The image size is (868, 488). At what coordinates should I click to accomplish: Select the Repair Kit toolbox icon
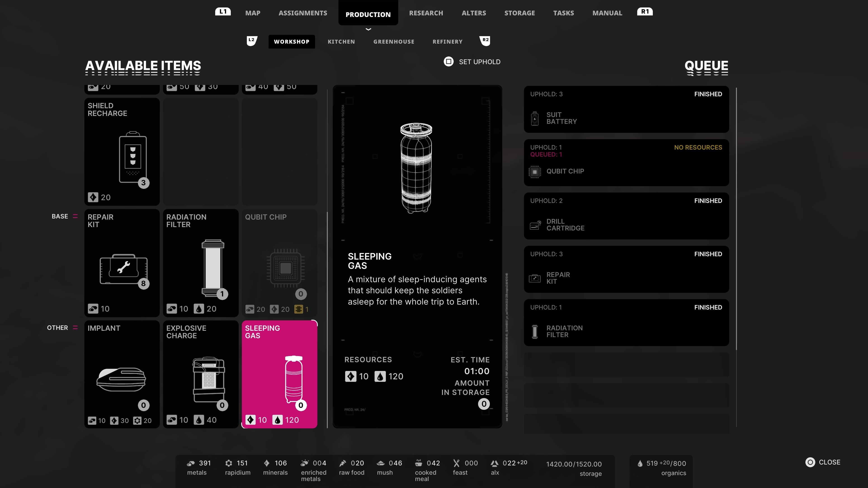124,269
